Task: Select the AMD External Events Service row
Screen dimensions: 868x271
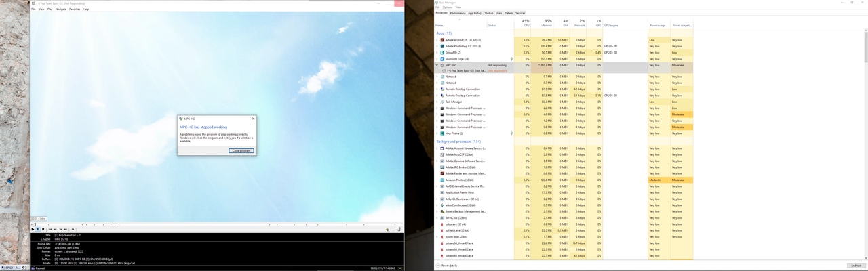Action: (564, 186)
